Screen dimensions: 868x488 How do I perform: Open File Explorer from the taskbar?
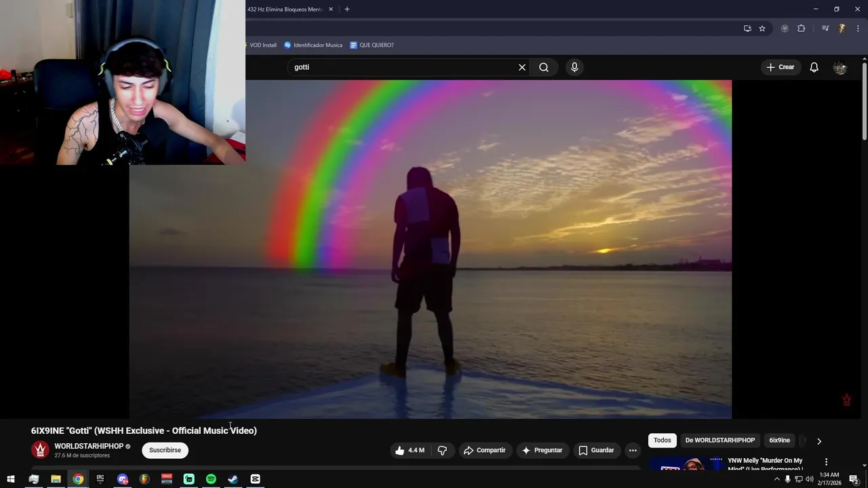[56, 479]
